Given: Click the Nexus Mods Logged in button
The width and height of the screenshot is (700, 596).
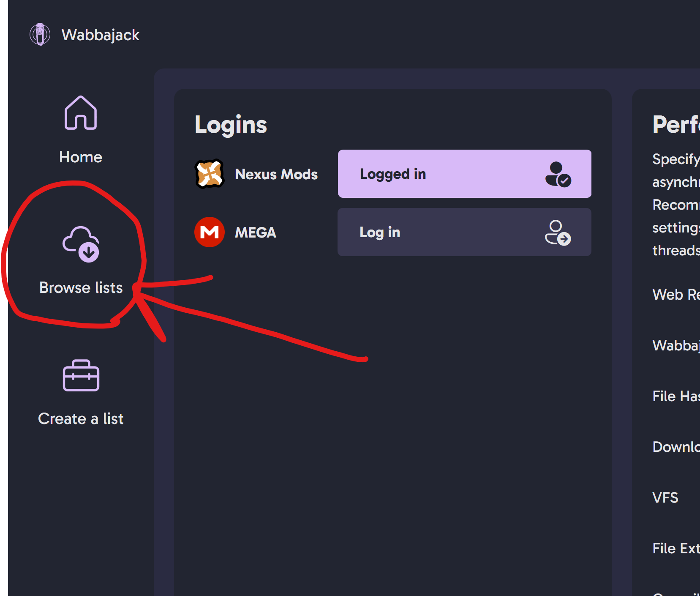Looking at the screenshot, I should [465, 174].
